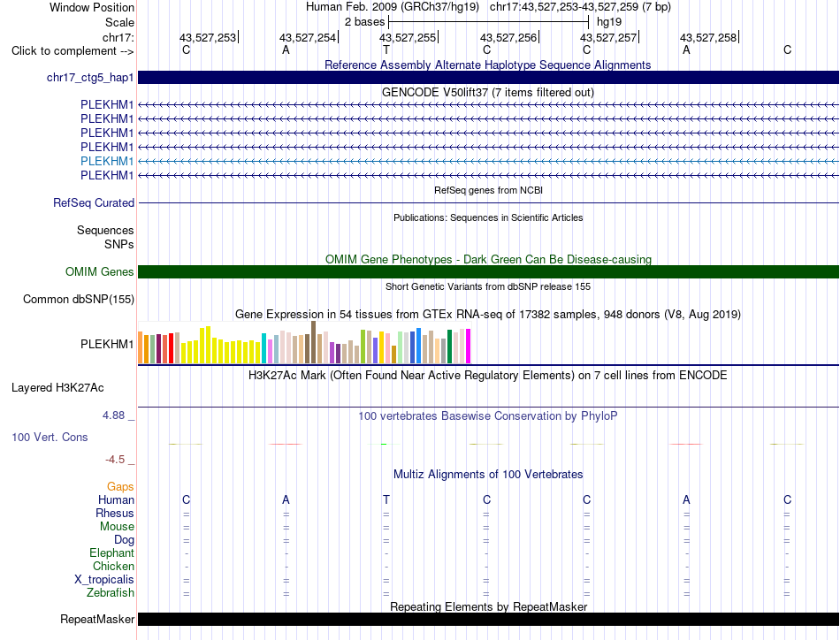Click the topmost PLEKHM1 transcript arrow line
The width and height of the screenshot is (840, 640).
(x=488, y=105)
